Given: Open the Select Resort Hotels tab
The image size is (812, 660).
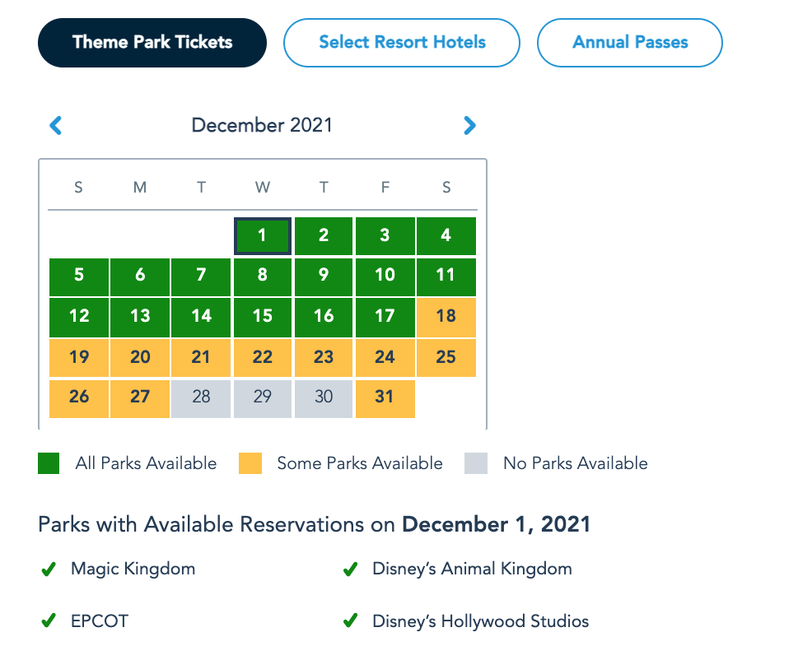Looking at the screenshot, I should point(402,42).
